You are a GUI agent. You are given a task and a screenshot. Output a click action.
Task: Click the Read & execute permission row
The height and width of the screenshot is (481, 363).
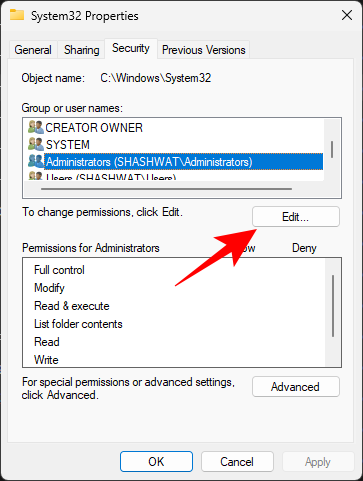[x=72, y=306]
